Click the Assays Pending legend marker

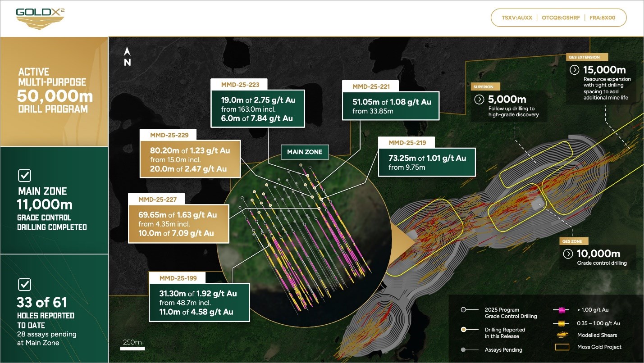click(x=463, y=349)
